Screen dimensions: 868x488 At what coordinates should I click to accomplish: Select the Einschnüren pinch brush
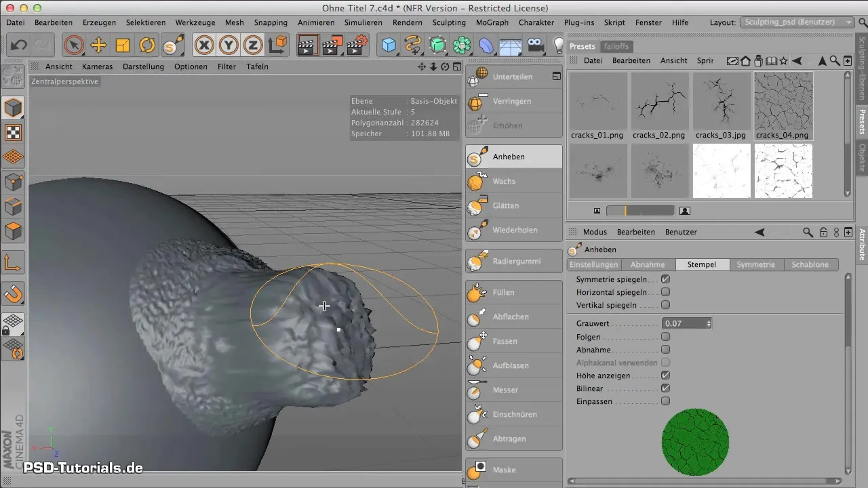click(514, 414)
